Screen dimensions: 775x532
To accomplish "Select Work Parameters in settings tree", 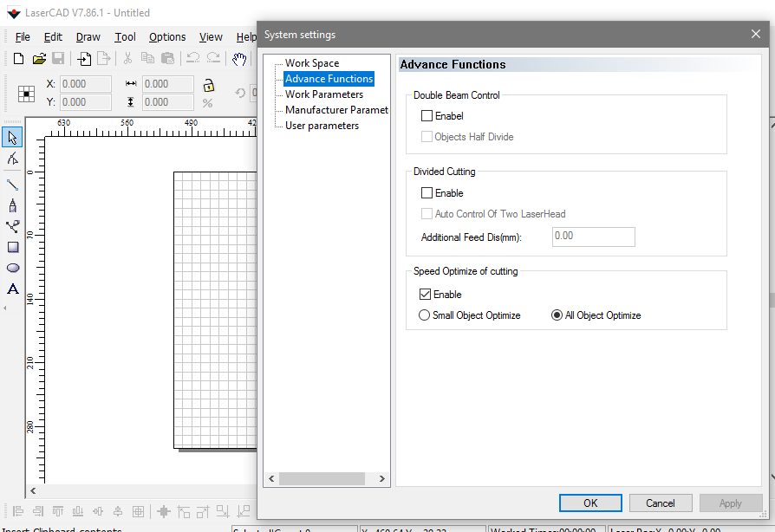I will point(324,94).
